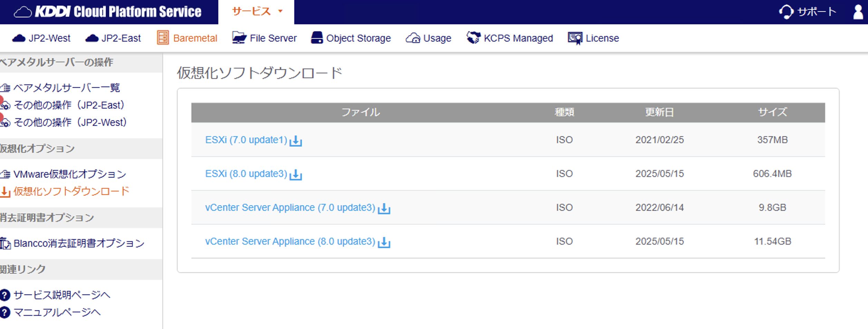The image size is (868, 329).
Task: Click the JP2-West cloud icon
Action: [19, 38]
